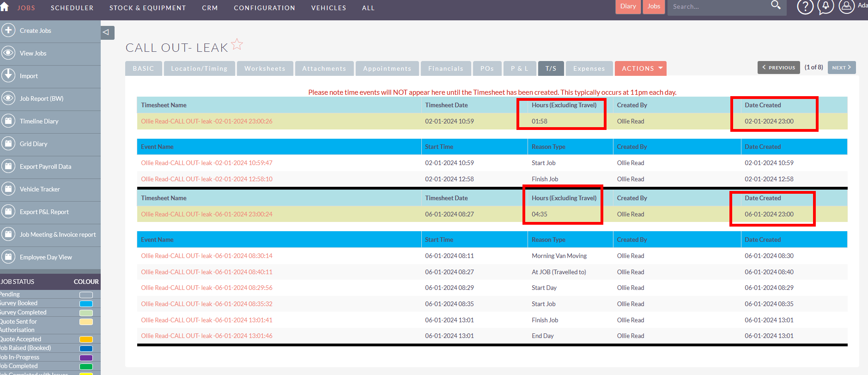This screenshot has width=868, height=375.
Task: Click the Export P&L Report icon
Action: pos(8,212)
